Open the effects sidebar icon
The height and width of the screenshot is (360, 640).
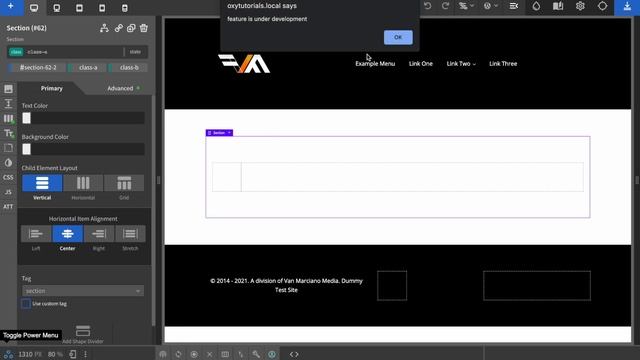[x=8, y=162]
